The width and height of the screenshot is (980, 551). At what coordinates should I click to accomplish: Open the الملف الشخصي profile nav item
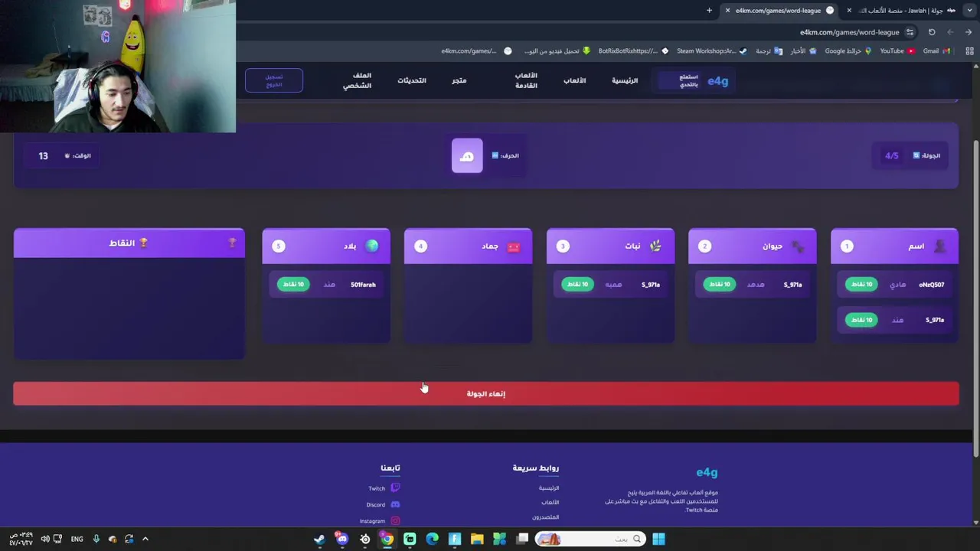358,80
